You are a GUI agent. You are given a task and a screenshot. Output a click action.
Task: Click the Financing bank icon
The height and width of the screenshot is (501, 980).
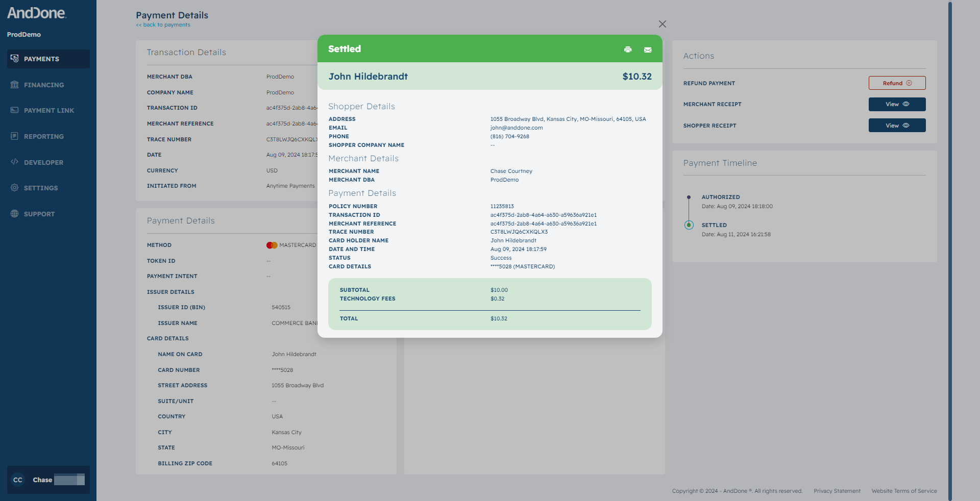(14, 85)
